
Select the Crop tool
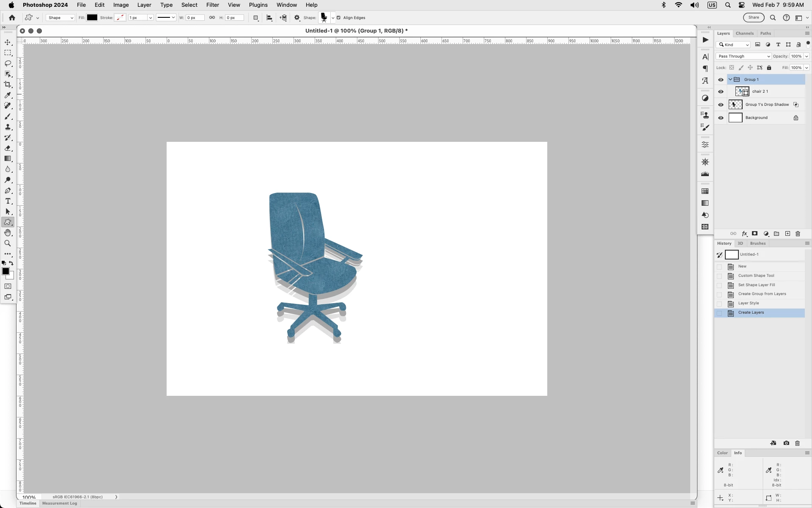[x=8, y=85]
